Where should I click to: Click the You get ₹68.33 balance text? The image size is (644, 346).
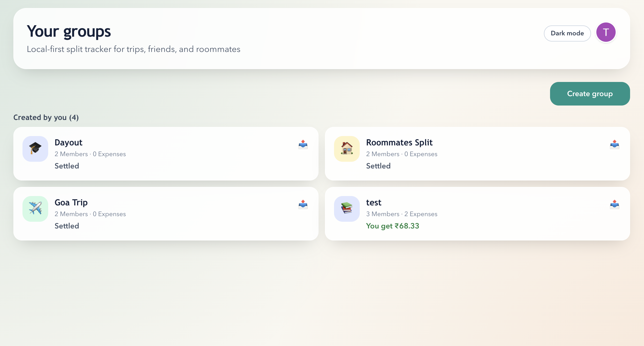click(x=392, y=226)
